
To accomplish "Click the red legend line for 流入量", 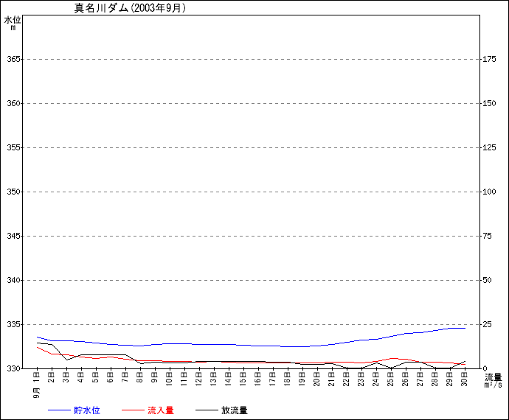I will point(132,410).
